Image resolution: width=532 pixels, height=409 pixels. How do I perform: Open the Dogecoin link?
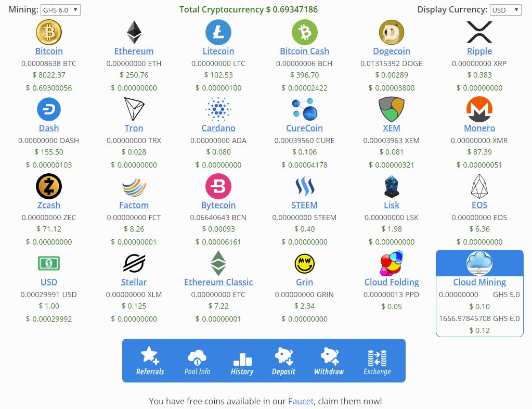click(391, 51)
